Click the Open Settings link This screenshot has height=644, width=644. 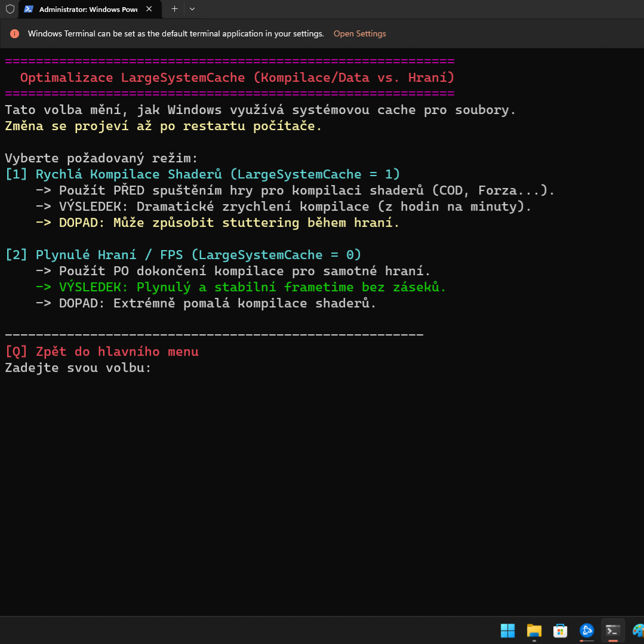coord(359,34)
